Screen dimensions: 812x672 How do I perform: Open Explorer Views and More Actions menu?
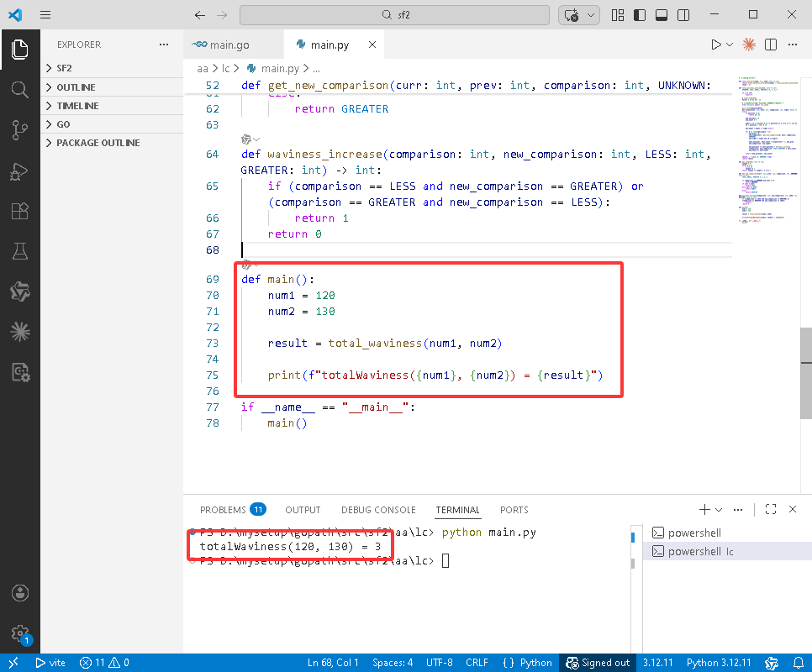[x=164, y=45]
